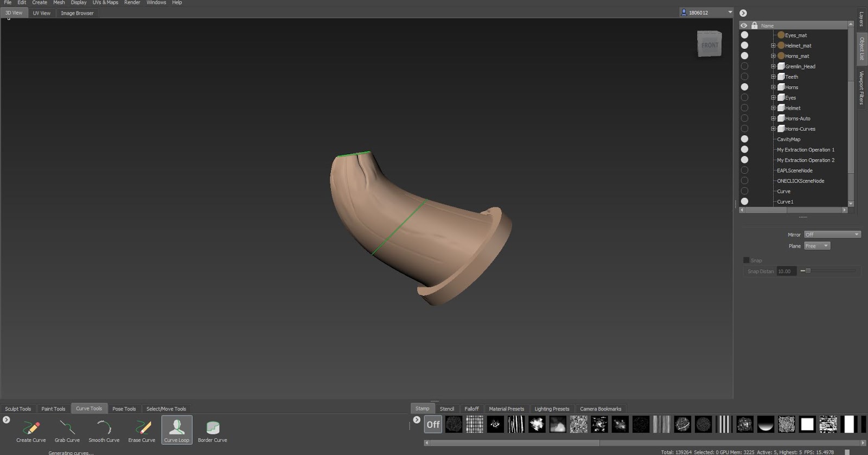Toggle visibility of Horns-Curves

[x=744, y=129]
